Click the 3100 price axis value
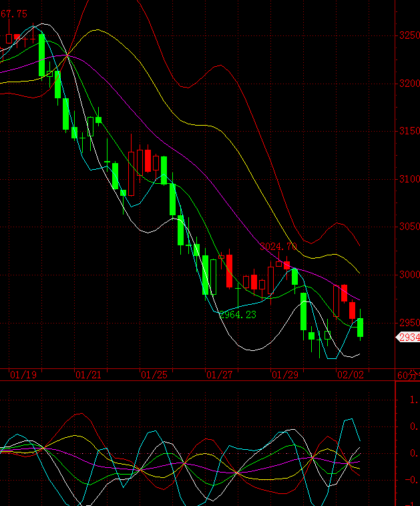The image size is (420, 506). click(409, 178)
